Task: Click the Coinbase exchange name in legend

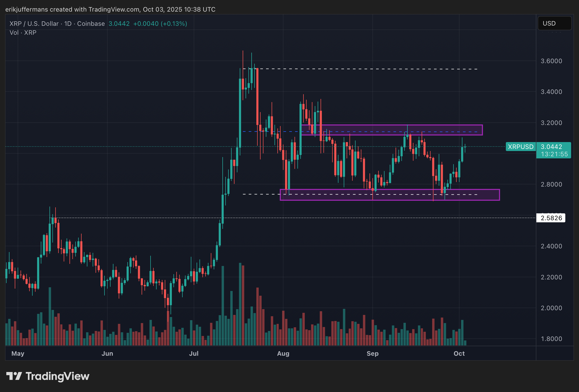Action: click(x=91, y=24)
